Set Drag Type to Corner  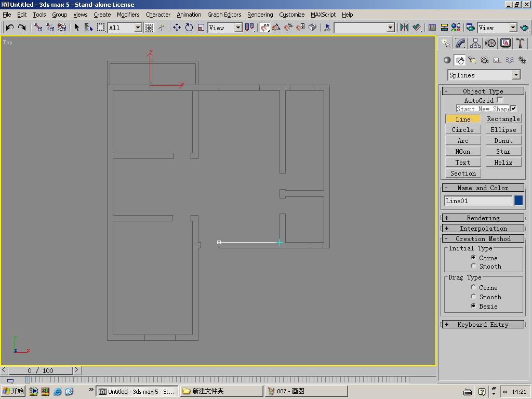click(473, 287)
